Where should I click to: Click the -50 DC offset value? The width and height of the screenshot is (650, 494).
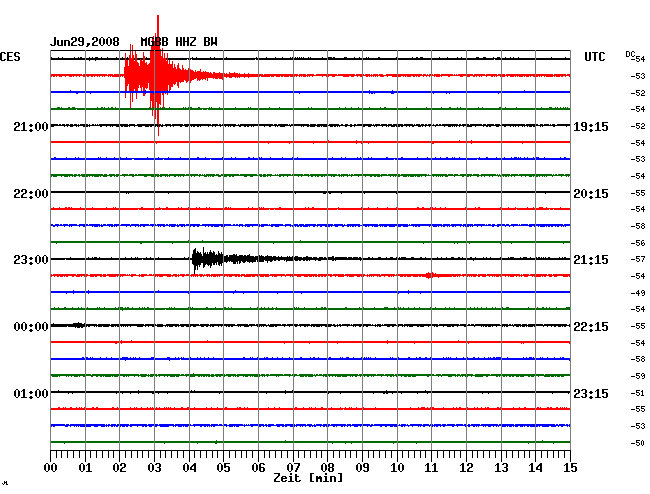(638, 443)
